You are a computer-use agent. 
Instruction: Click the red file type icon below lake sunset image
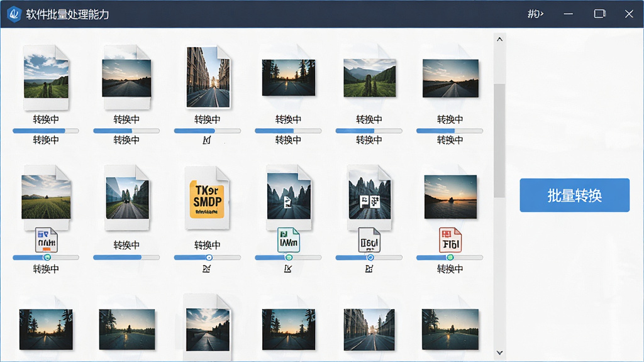click(450, 239)
